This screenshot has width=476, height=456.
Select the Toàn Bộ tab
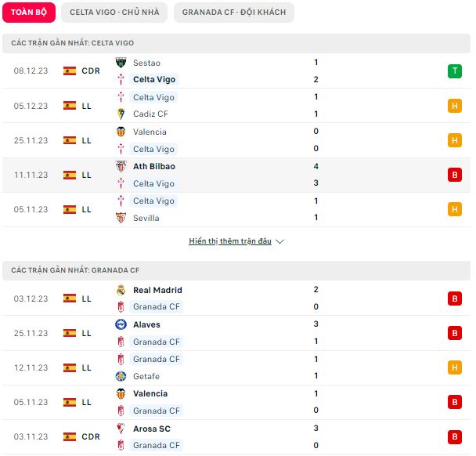coord(29,13)
